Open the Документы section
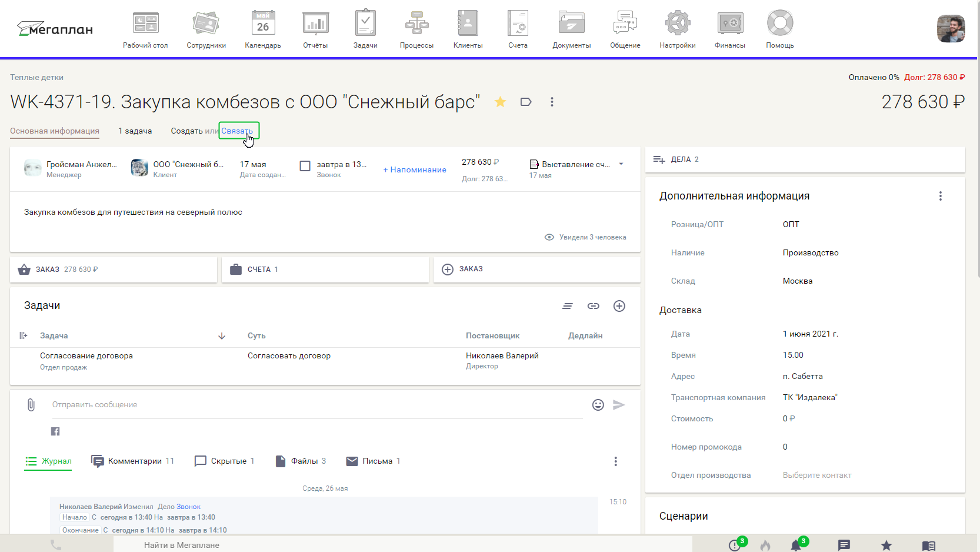The width and height of the screenshot is (980, 552). 571,29
